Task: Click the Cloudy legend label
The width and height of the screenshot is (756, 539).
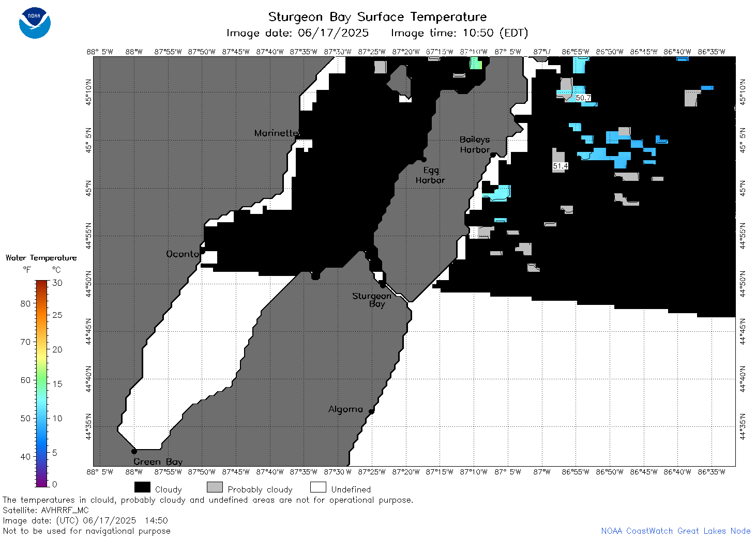Action: (169, 489)
